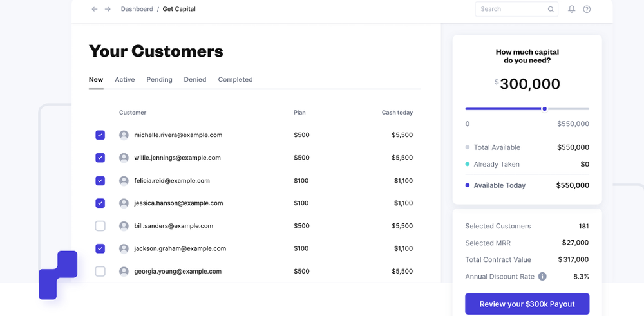Click the 8.3% discount rate value
The height and width of the screenshot is (316, 644).
581,277
